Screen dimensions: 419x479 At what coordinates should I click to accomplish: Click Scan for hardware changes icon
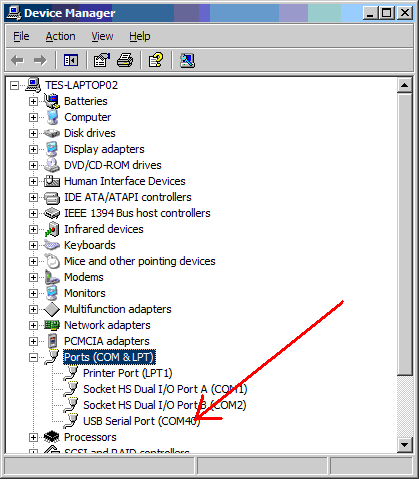(x=187, y=60)
